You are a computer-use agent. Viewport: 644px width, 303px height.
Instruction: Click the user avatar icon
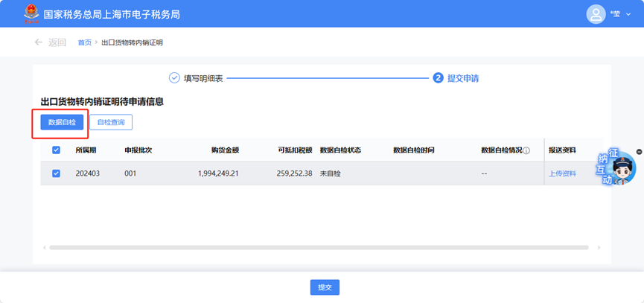click(x=596, y=14)
